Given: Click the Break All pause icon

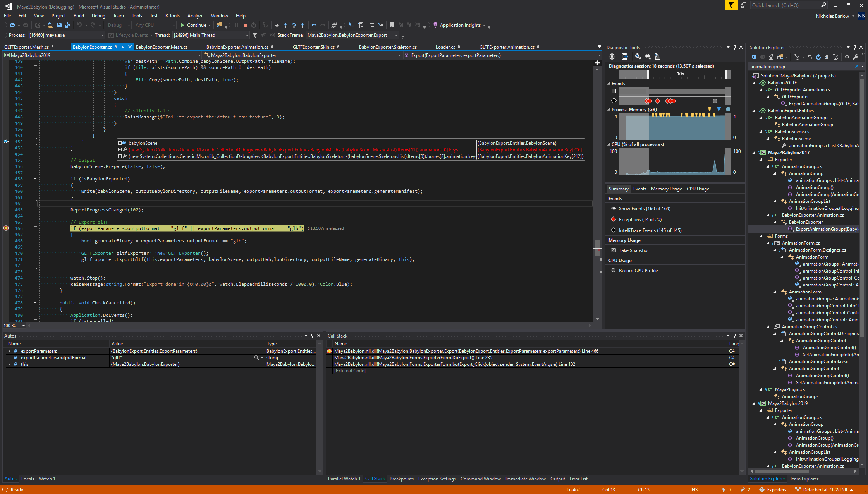Looking at the screenshot, I should tap(237, 25).
